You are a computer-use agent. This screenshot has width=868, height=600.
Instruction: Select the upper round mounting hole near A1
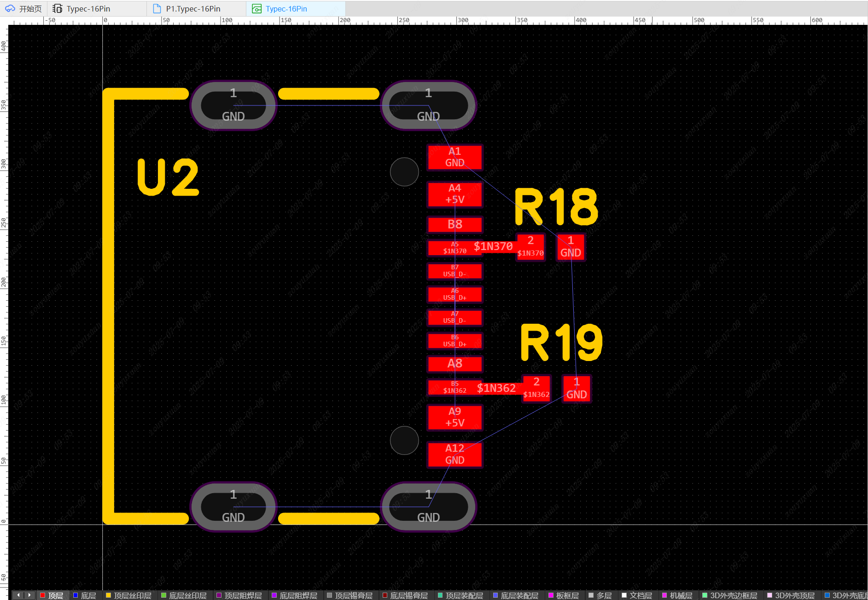tap(404, 172)
